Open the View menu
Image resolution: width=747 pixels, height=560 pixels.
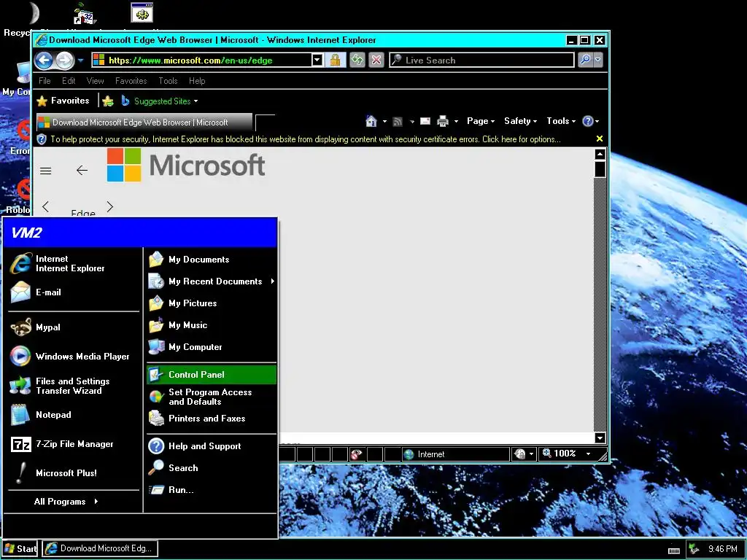pyautogui.click(x=96, y=81)
